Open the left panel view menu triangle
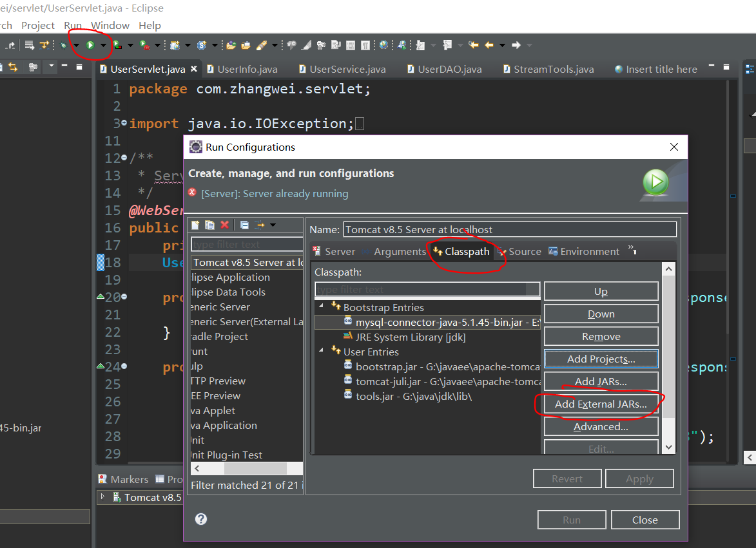Screen dimensions: 756x548 pyautogui.click(x=51, y=65)
